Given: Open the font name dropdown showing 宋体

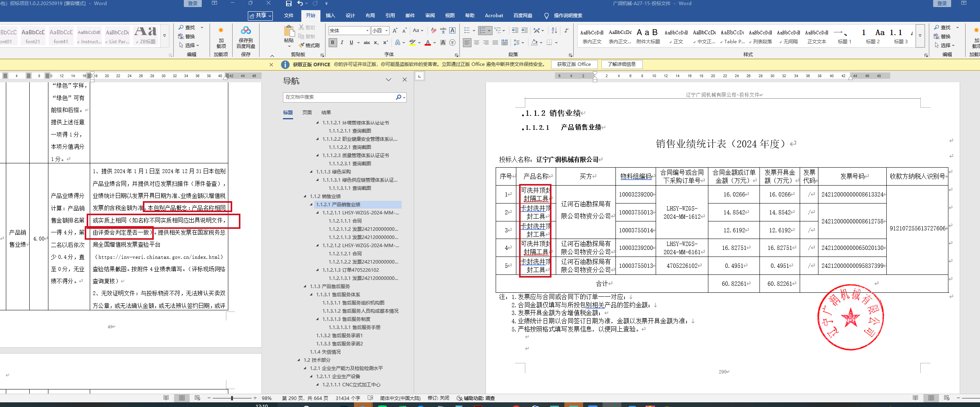Looking at the screenshot, I should pyautogui.click(x=367, y=30).
